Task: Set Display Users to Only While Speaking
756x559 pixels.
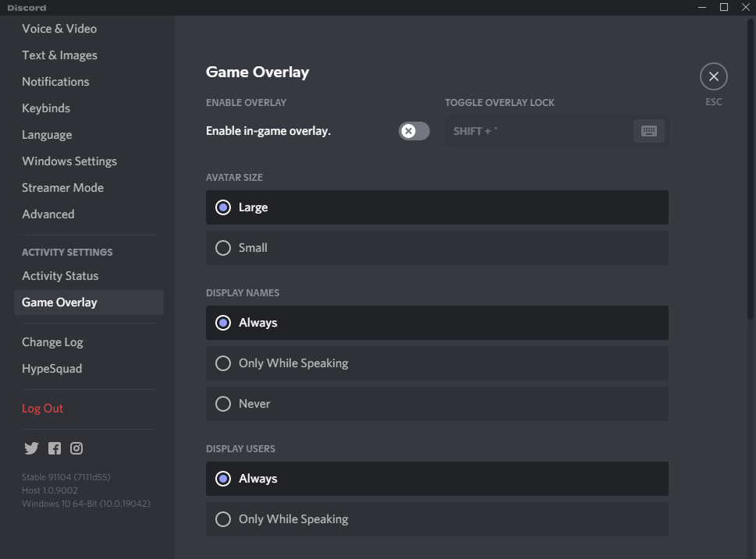Action: [223, 519]
